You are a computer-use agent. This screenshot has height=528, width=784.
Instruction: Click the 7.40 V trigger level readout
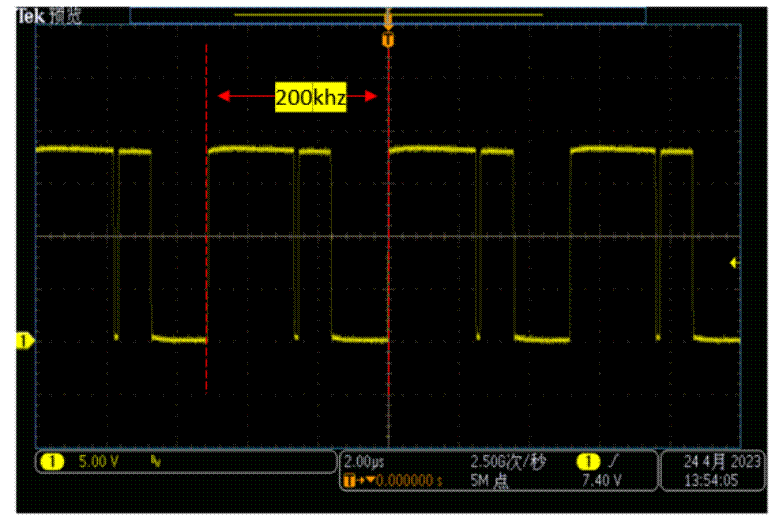pyautogui.click(x=602, y=481)
